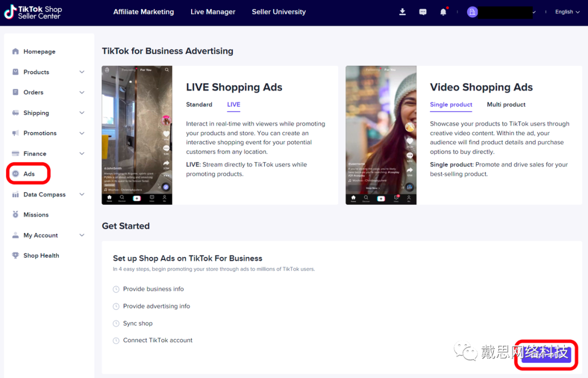Click the Video Shopping Ads phone preview image
The width and height of the screenshot is (588, 378).
(x=381, y=136)
